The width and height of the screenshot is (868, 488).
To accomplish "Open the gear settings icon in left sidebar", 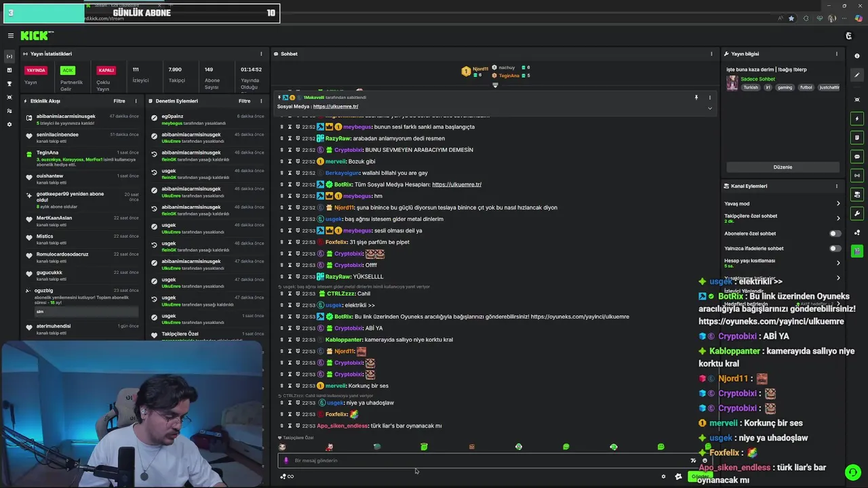I will pos(9,124).
